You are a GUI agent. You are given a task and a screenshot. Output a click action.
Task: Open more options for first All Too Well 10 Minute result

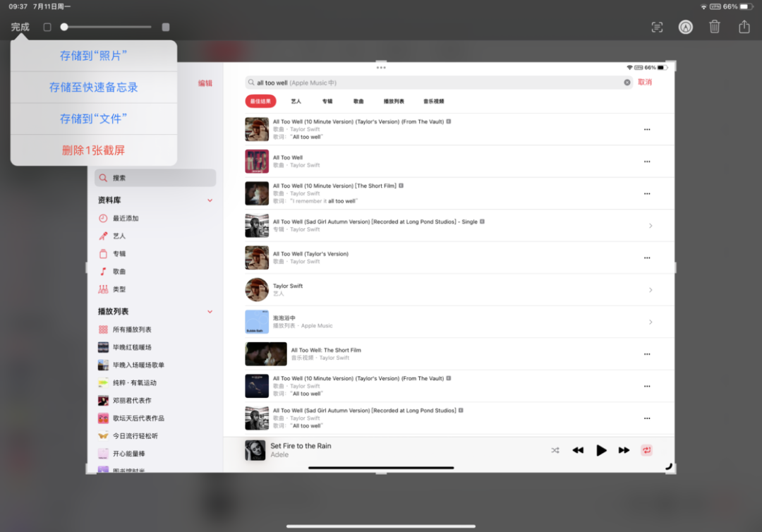click(647, 130)
